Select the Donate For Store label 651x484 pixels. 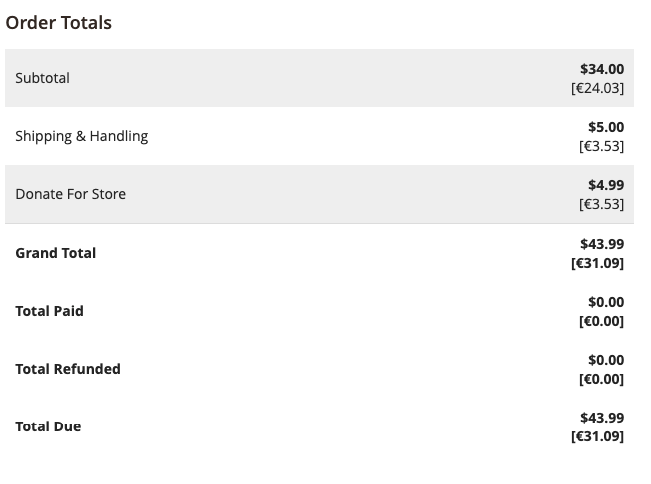click(x=71, y=194)
